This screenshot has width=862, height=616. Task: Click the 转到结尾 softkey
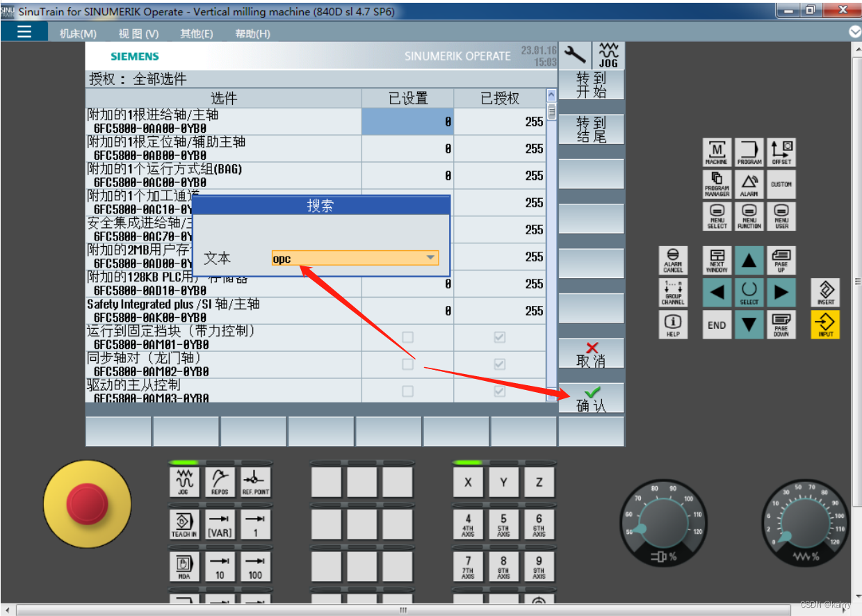(x=592, y=129)
